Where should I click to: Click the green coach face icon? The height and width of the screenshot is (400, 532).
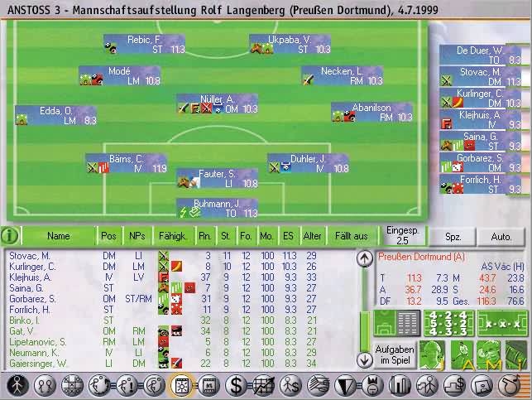coord(432,354)
